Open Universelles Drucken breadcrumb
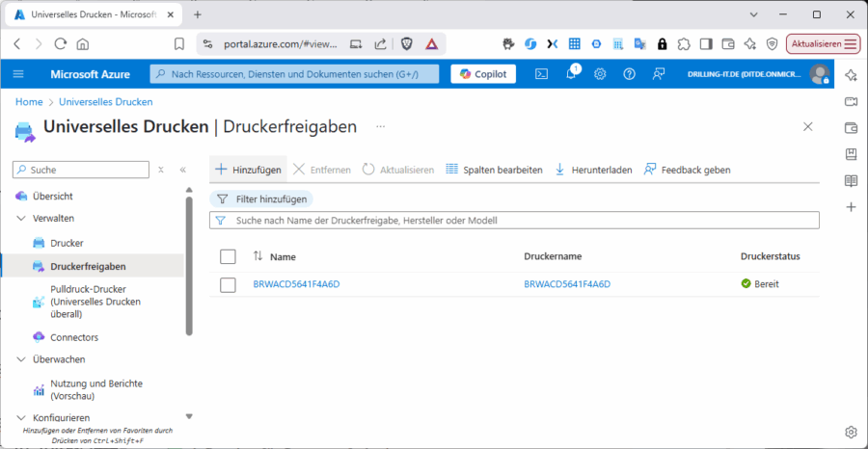868x449 pixels. click(106, 102)
